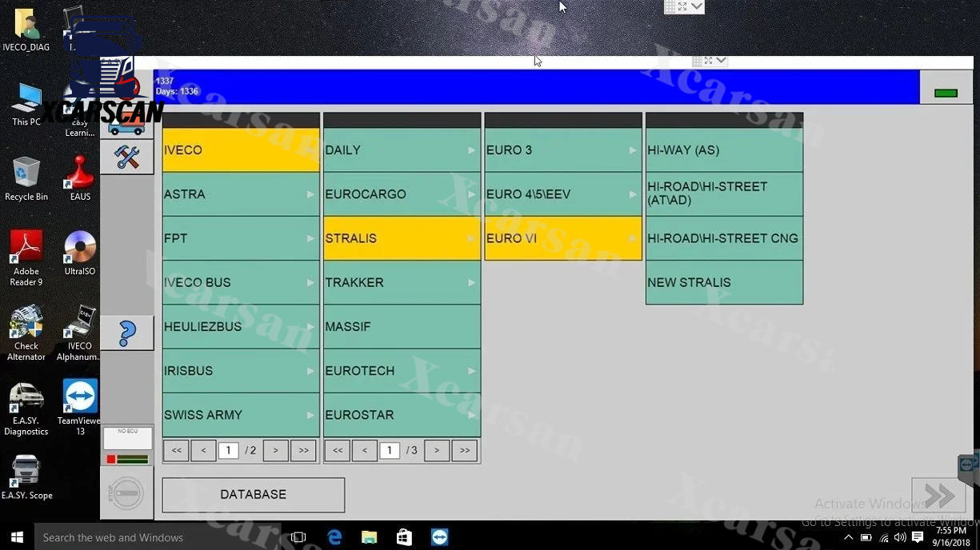
Task: Select ASTRA brand entry
Action: [241, 194]
